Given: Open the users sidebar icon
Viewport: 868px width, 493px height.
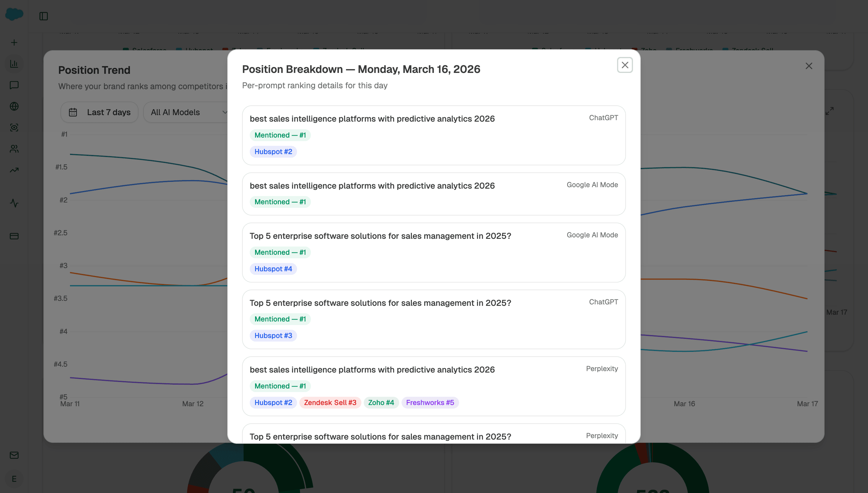Looking at the screenshot, I should point(14,149).
